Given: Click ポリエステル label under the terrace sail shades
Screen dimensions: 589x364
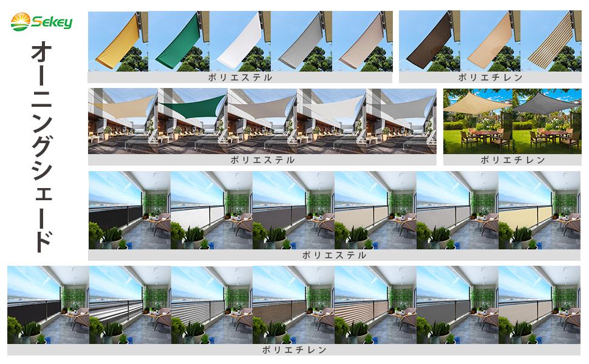Looking at the screenshot, I should [262, 160].
